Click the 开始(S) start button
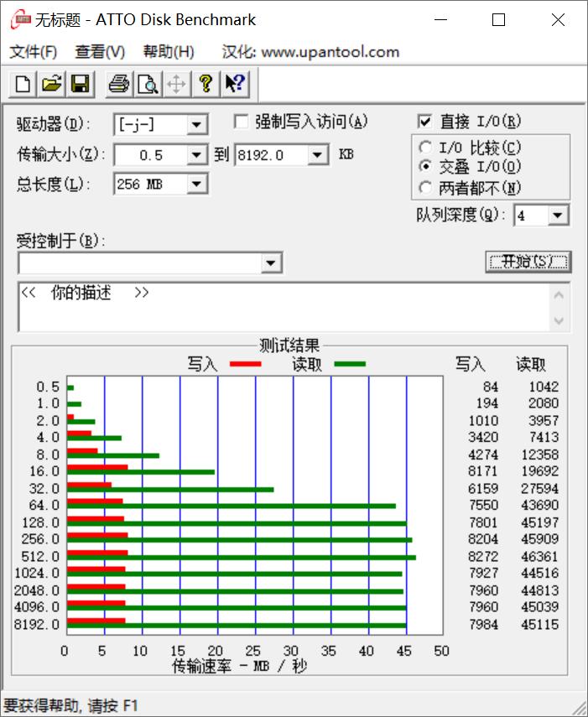Screen dimensions: 588x717 [528, 262]
